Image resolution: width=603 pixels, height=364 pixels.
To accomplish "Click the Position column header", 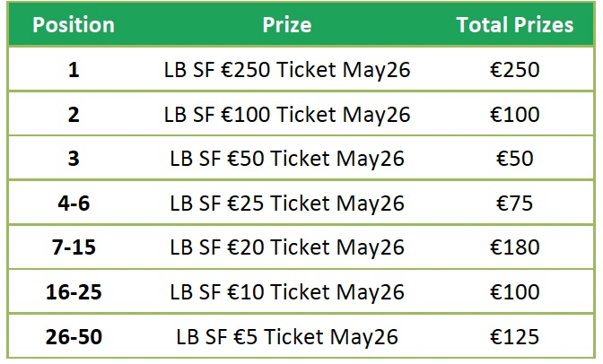I will click(74, 25).
